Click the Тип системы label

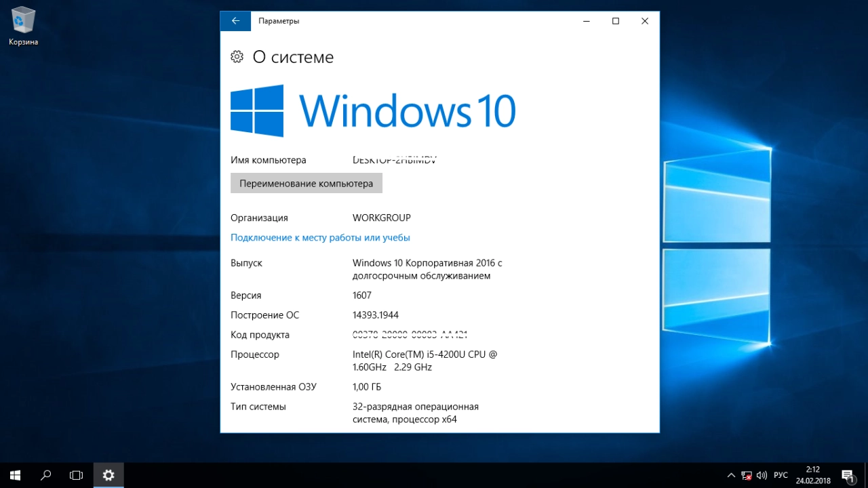point(258,407)
